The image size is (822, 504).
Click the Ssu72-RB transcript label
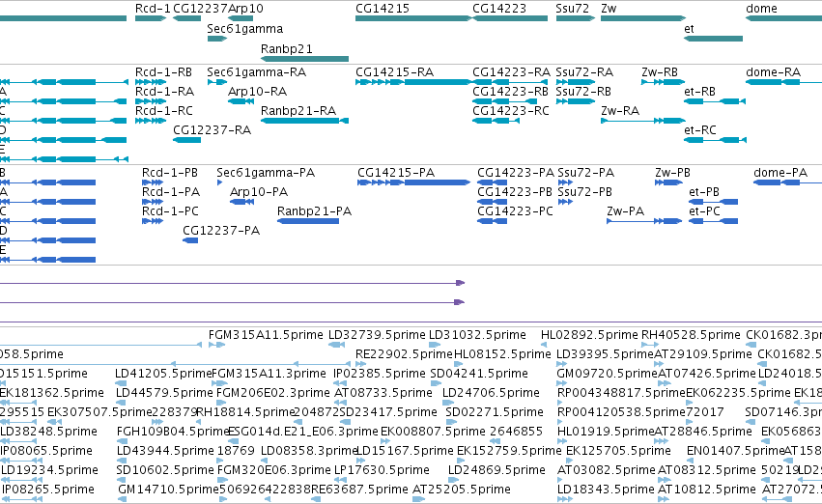coord(583,92)
